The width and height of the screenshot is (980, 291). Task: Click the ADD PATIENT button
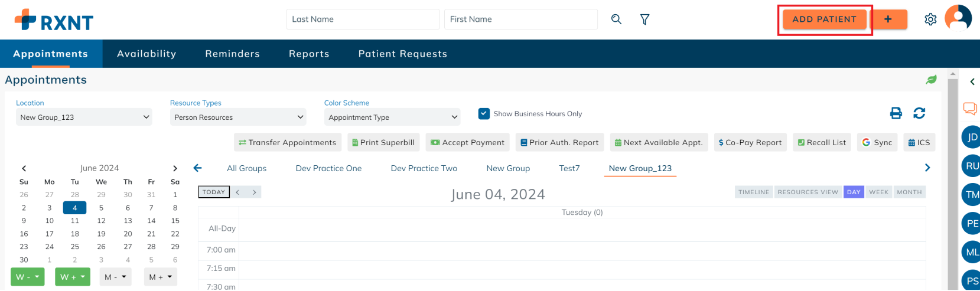[x=824, y=19]
